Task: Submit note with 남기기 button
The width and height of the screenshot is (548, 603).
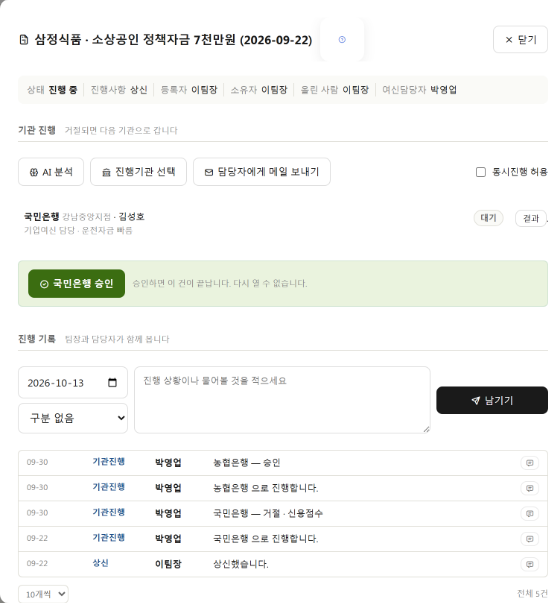Action: tap(492, 400)
